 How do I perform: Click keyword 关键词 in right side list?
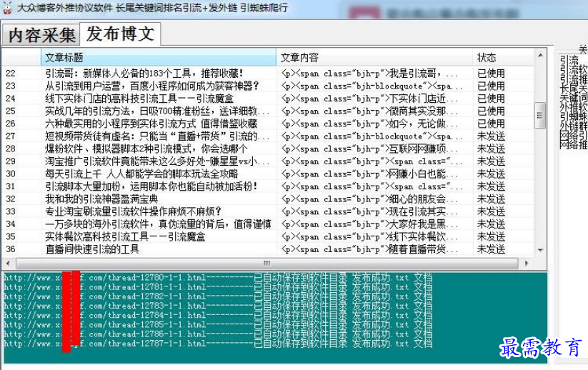point(573,99)
